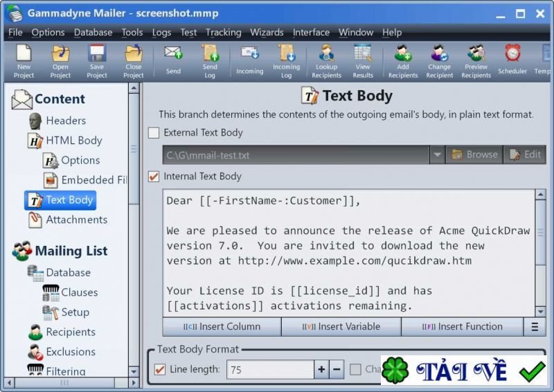
Task: Click the external text body path field
Action: [x=296, y=155]
